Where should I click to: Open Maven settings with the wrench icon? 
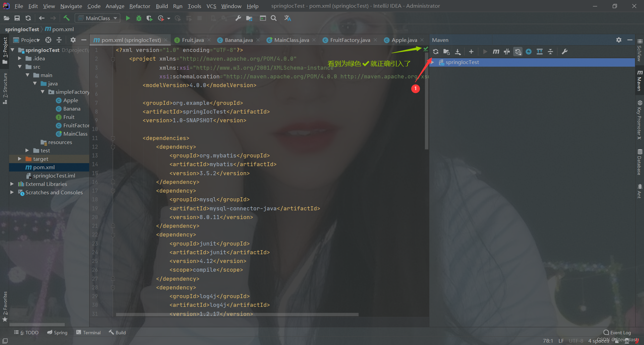tap(565, 52)
